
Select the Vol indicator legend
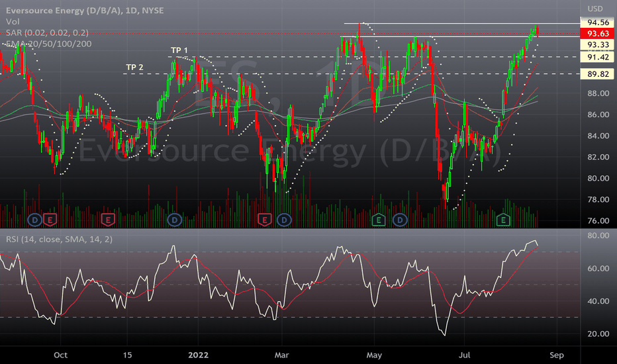pyautogui.click(x=13, y=22)
